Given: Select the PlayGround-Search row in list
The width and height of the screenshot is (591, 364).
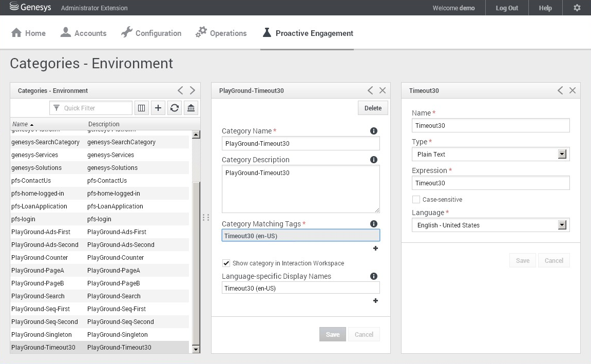Looking at the screenshot, I should (x=38, y=296).
